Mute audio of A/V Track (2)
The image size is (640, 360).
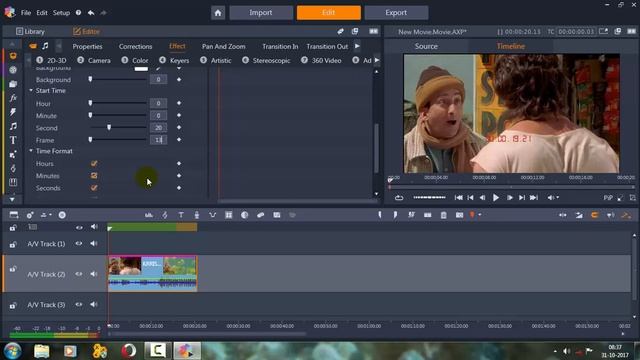pos(94,274)
